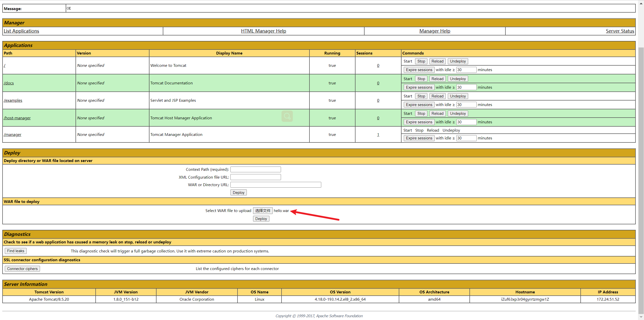The height and width of the screenshot is (320, 644).
Task: Click the magnifier search icon in host-manager row
Action: tap(287, 116)
